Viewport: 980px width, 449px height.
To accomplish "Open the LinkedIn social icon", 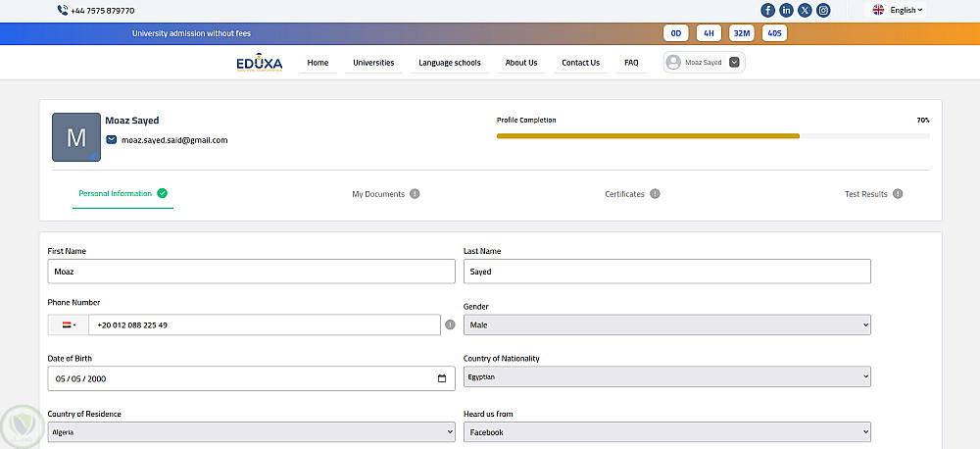I will point(786,10).
